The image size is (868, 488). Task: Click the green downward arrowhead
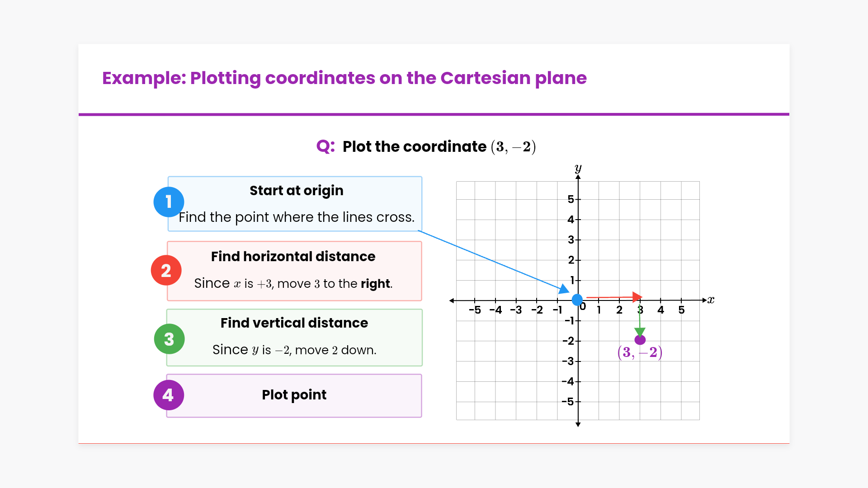click(640, 332)
